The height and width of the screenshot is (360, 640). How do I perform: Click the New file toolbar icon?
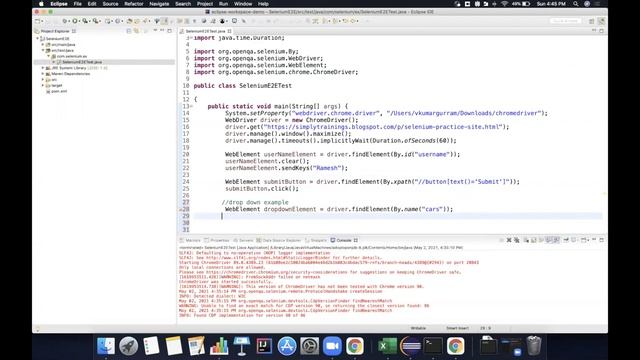tap(38, 21)
